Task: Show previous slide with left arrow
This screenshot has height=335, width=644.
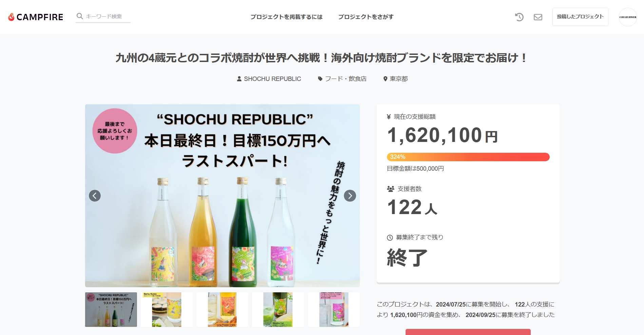Action: point(95,195)
